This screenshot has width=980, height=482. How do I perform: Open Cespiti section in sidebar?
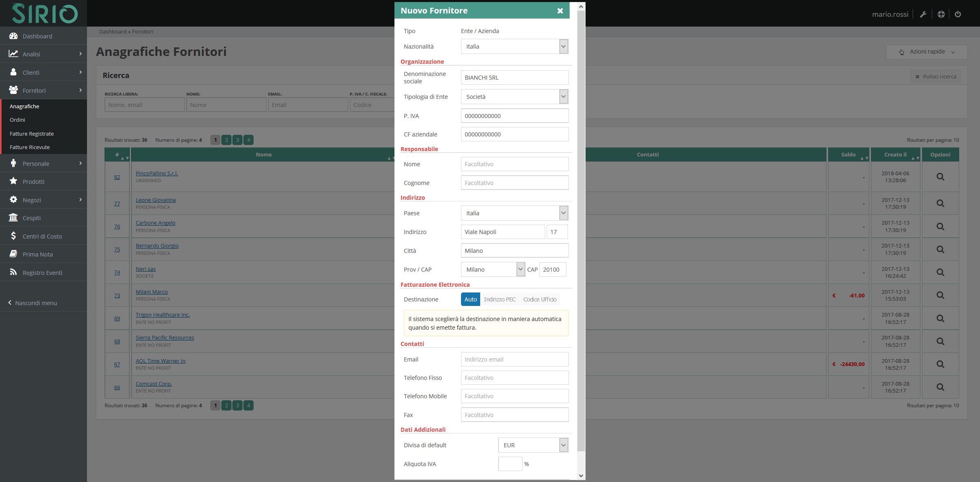(31, 218)
